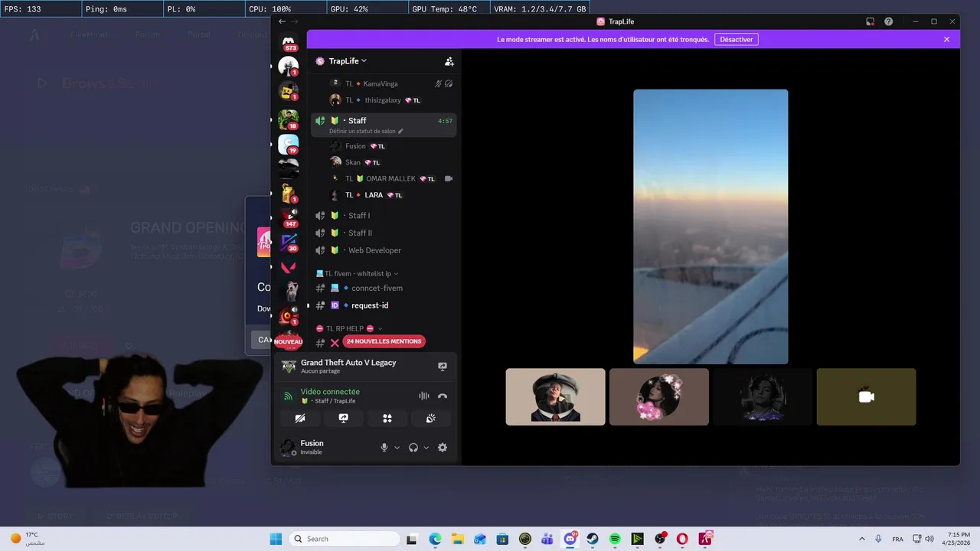980x551 pixels.
Task: Click OMAR MALLEK's camera icon
Action: click(x=449, y=178)
